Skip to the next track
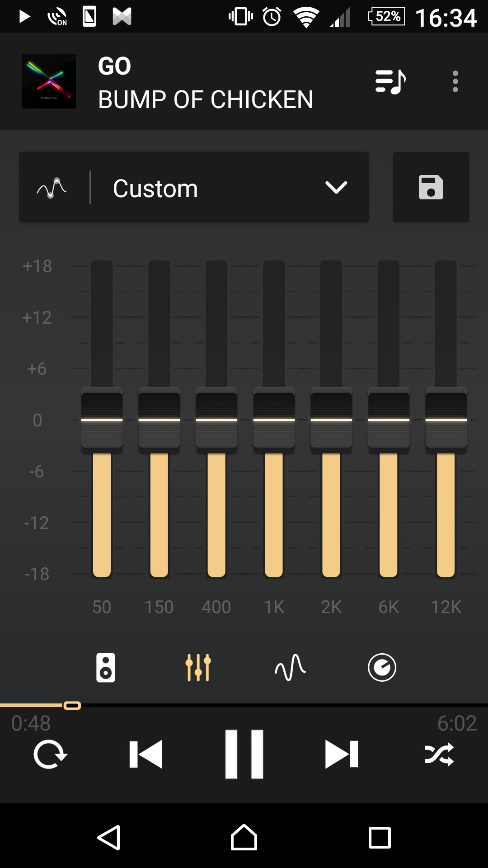Viewport: 488px width, 868px height. [x=342, y=754]
